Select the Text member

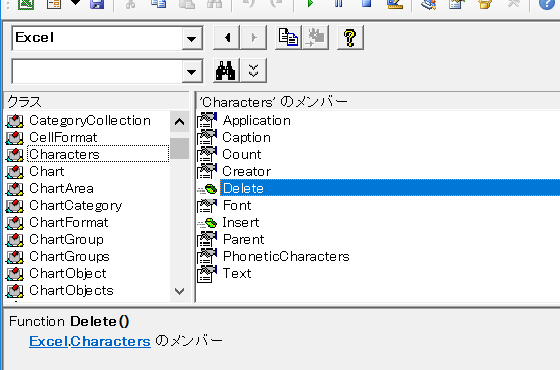tap(237, 274)
